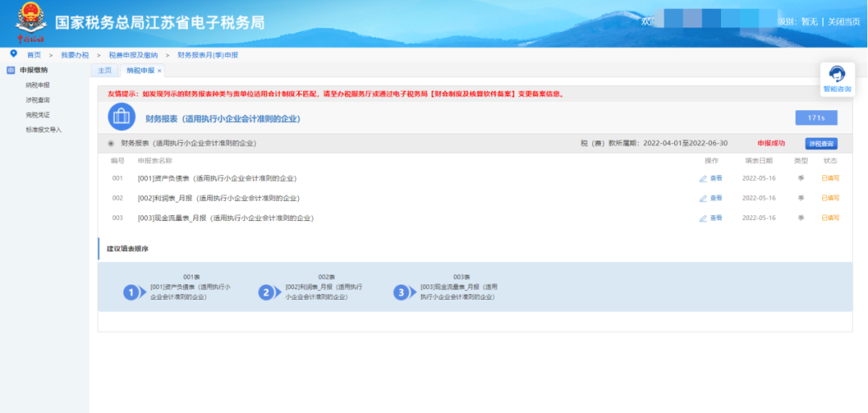The height and width of the screenshot is (413, 868).
Task: Go to 税费申报及缴纳 in the breadcrumb
Action: click(133, 55)
